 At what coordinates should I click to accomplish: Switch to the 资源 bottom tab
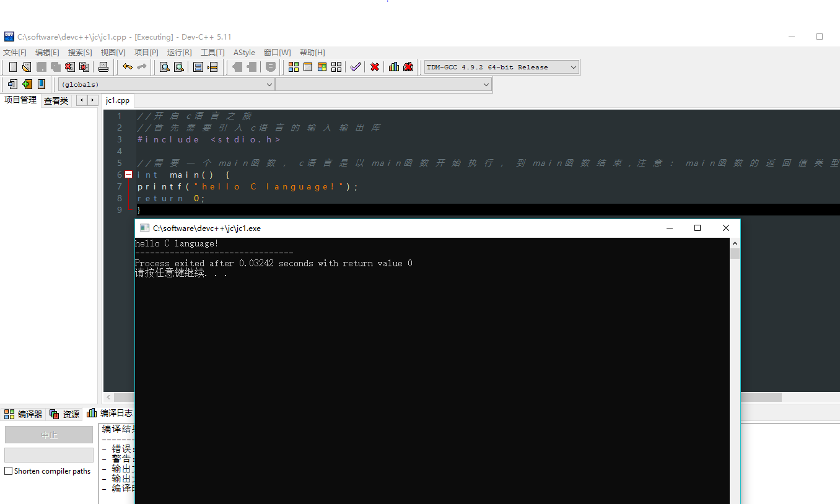click(x=65, y=414)
